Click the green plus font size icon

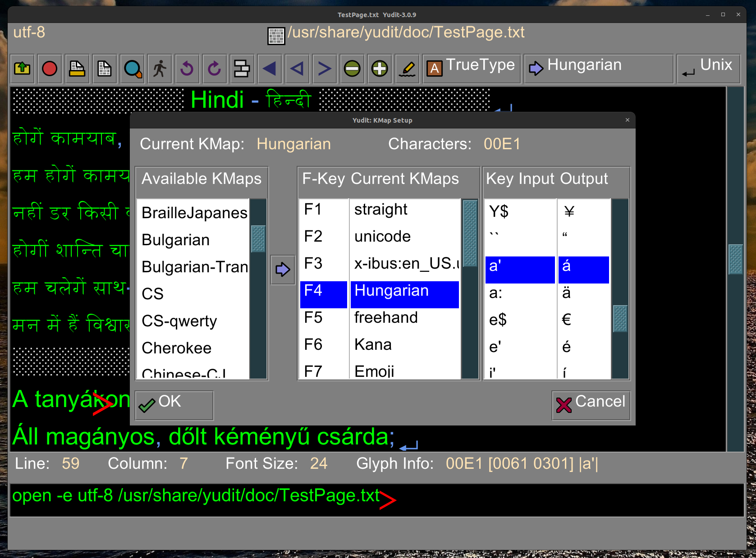[380, 69]
